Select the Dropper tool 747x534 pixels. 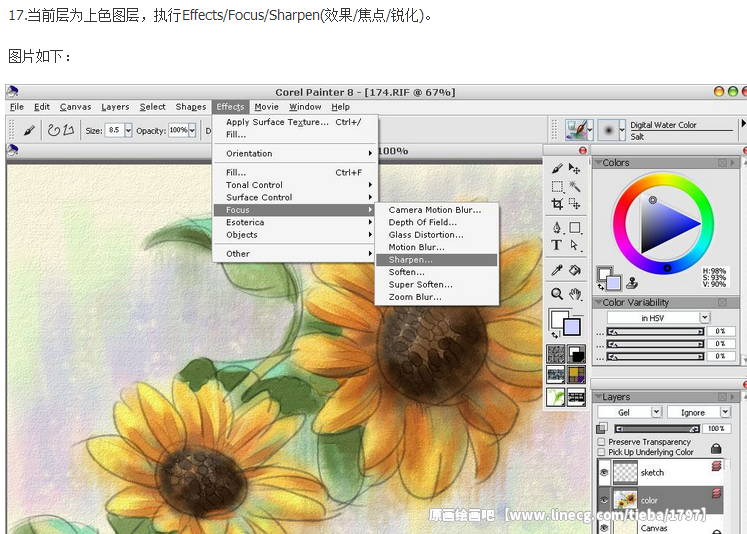coord(557,270)
